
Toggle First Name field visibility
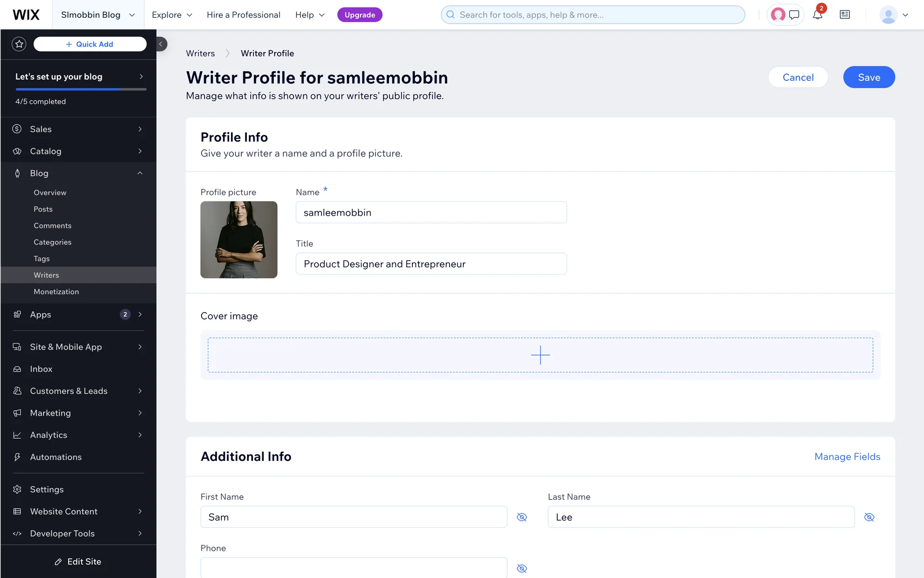[x=522, y=517]
